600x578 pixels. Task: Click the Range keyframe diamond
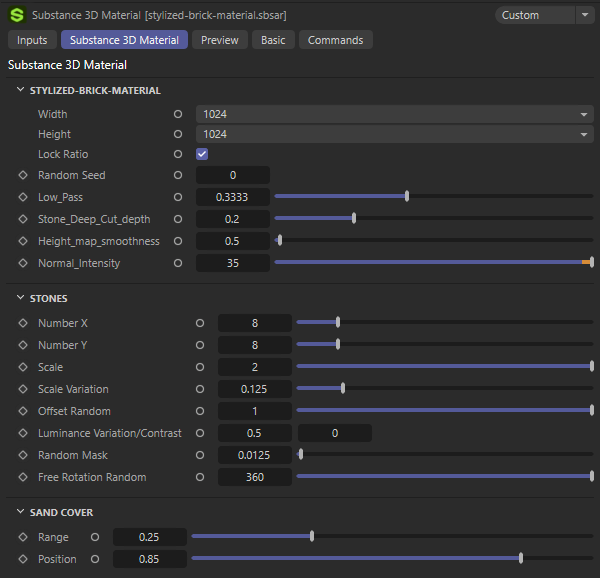[23, 537]
